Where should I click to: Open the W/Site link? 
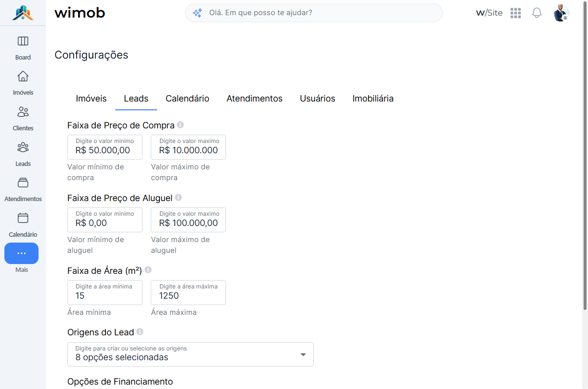[489, 13]
